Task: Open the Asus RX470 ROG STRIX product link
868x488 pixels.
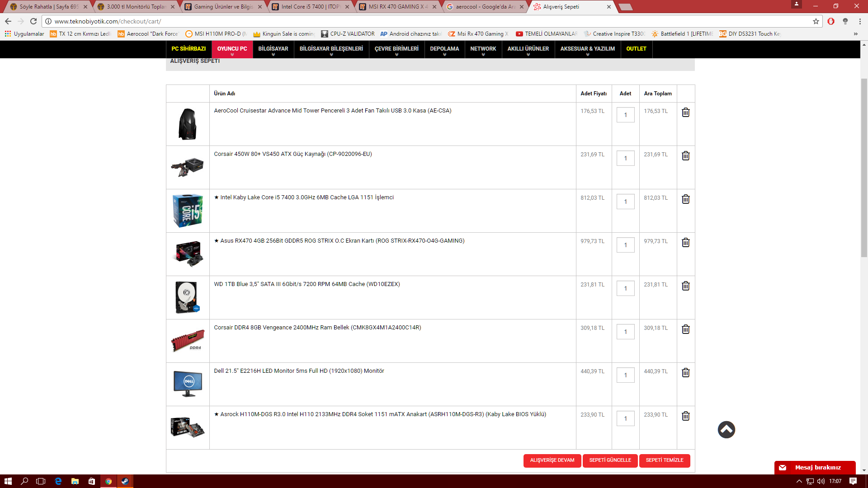Action: coord(339,241)
